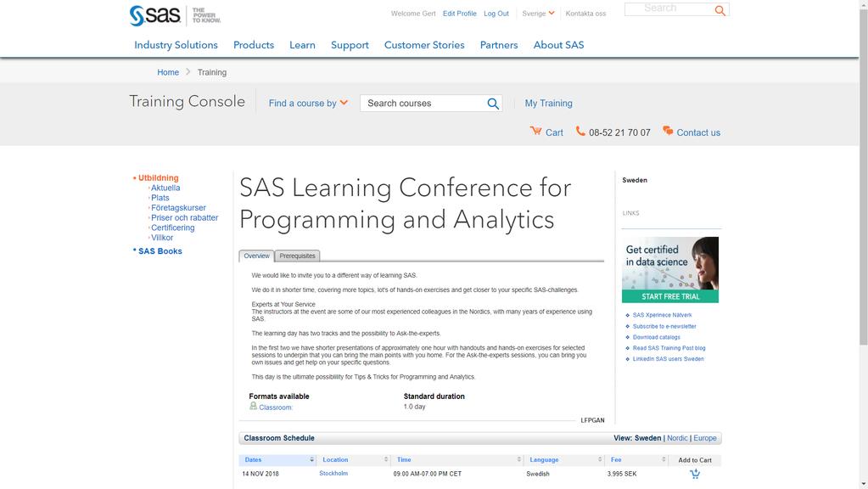Sort schedule by Dates column arrows
The width and height of the screenshot is (868, 489).
click(x=311, y=459)
